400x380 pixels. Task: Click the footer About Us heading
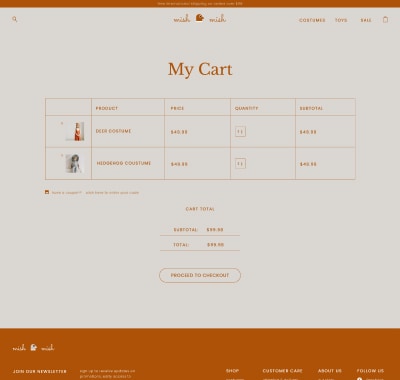pos(330,371)
